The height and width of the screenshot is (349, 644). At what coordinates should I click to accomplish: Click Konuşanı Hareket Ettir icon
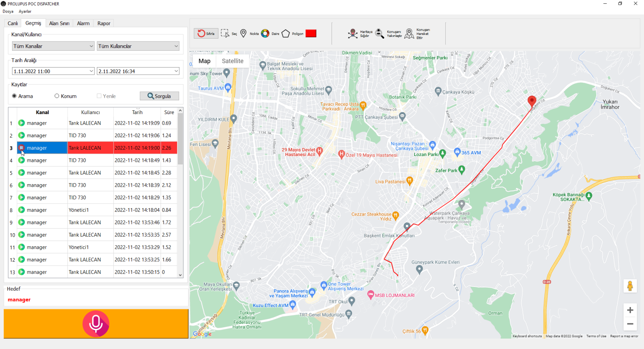[x=410, y=34]
